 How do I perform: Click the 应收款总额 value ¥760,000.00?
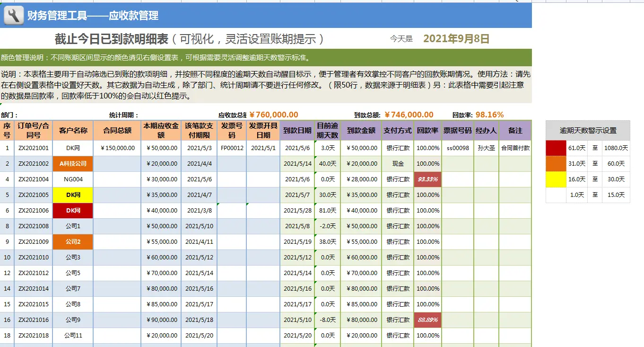pyautogui.click(x=274, y=115)
